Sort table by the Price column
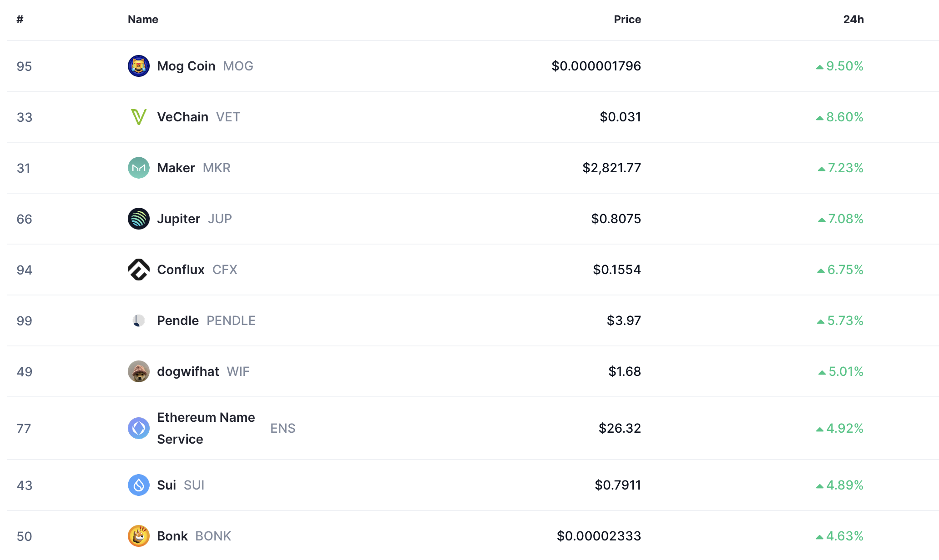 pyautogui.click(x=627, y=20)
